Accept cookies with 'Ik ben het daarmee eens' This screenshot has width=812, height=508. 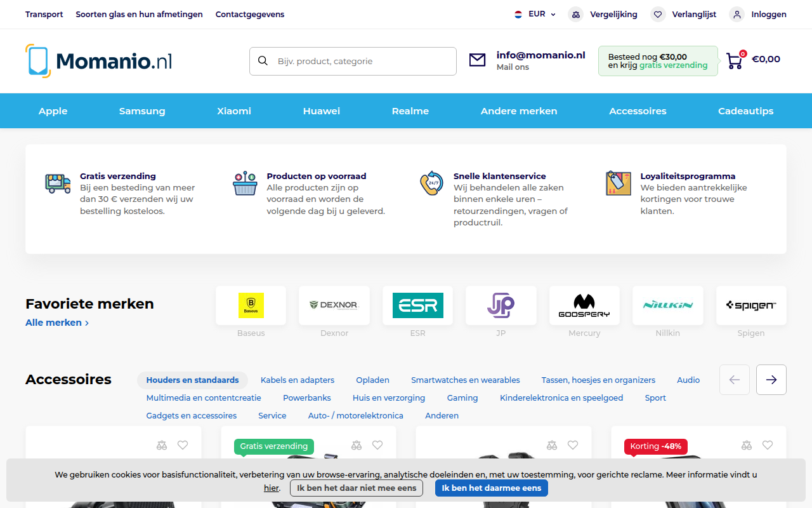tap(492, 488)
